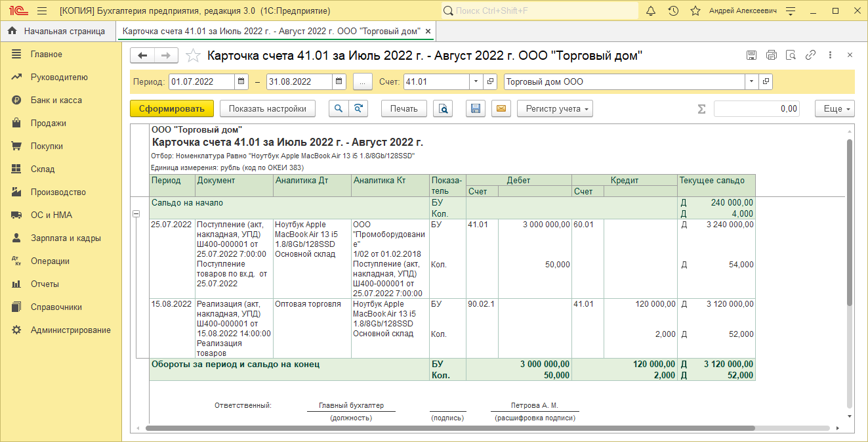Open Зарплата и кадры section

(61, 238)
